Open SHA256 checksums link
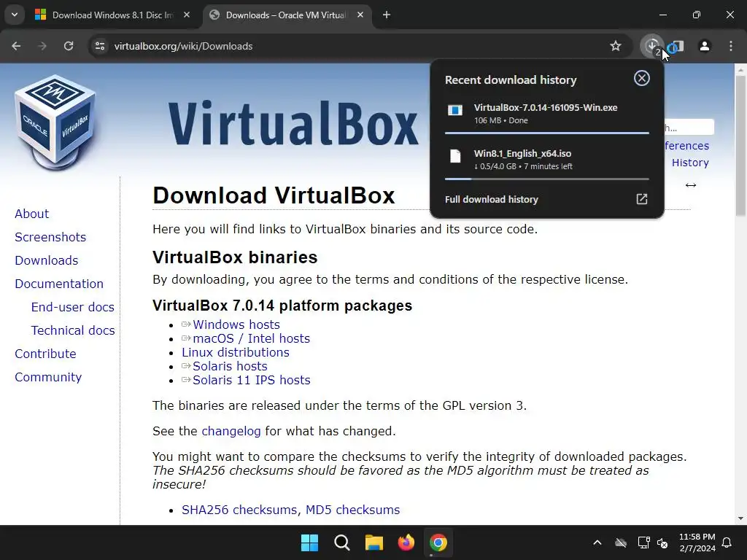 [x=239, y=510]
